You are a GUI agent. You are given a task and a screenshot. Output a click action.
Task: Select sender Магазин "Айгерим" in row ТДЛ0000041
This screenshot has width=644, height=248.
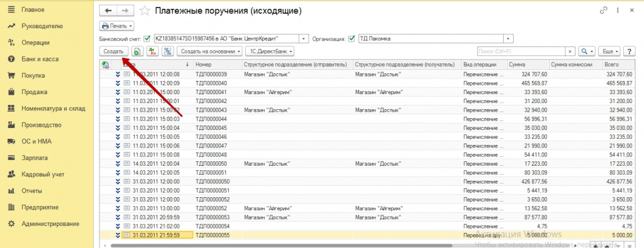(269, 92)
